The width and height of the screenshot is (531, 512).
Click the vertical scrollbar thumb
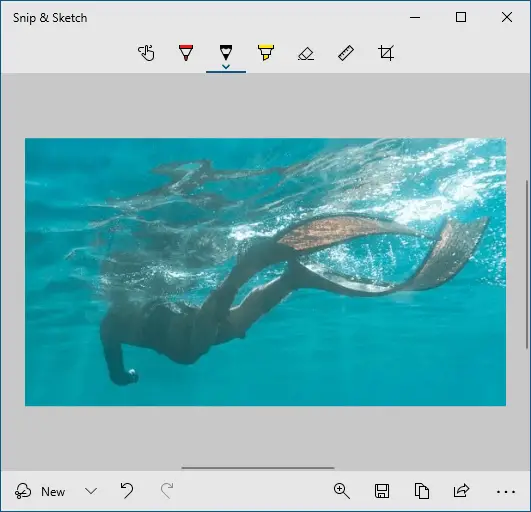(527, 264)
